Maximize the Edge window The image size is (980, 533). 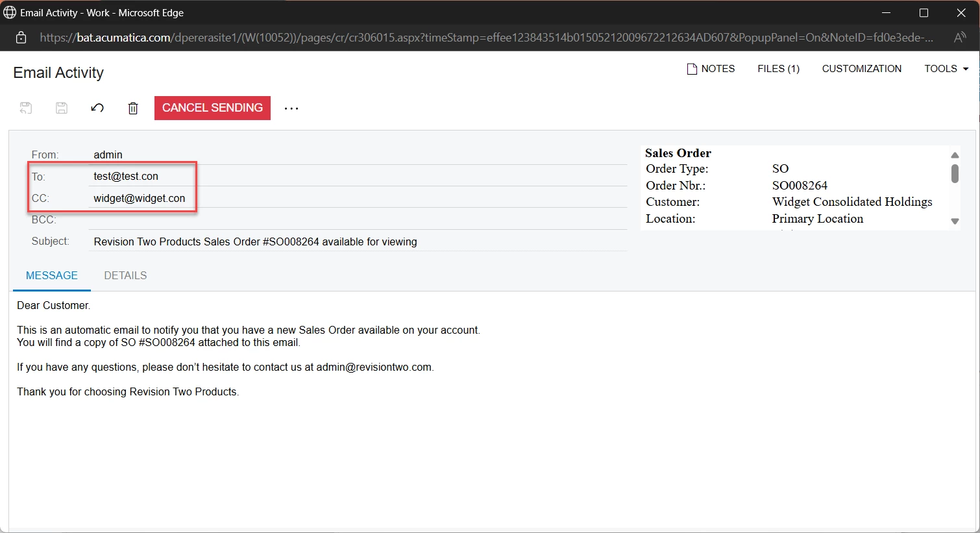click(x=924, y=13)
